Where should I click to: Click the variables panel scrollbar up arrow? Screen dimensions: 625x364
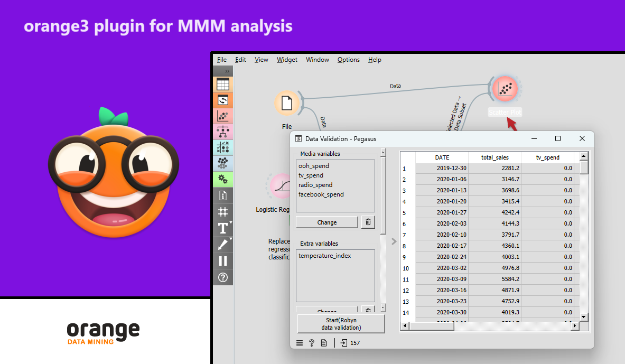coord(383,152)
